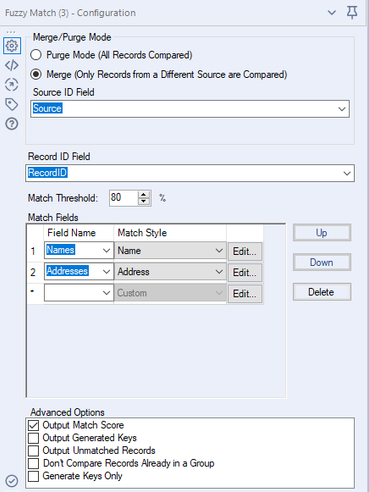Open the Configuration gear tab
369x492 pixels.
pyautogui.click(x=12, y=45)
